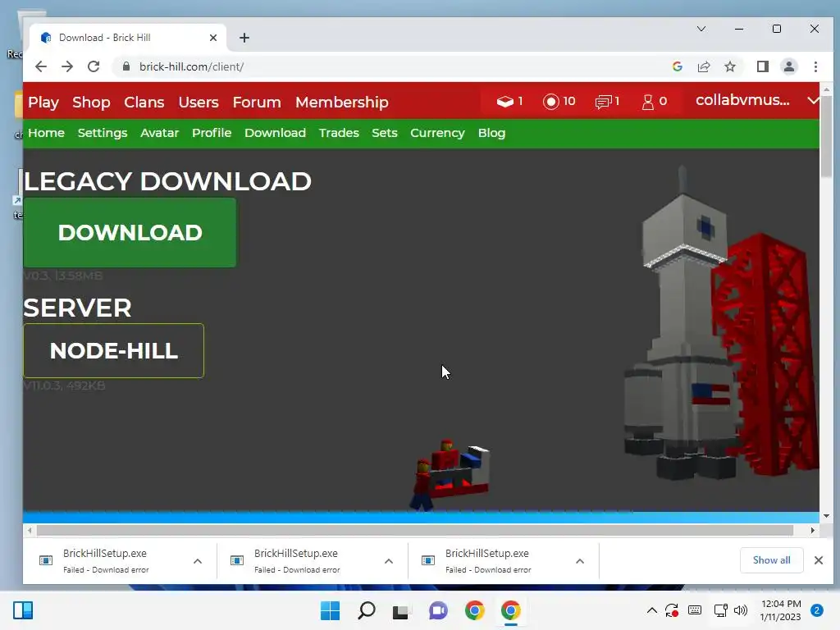Click the scroll down arrow

pos(826,517)
